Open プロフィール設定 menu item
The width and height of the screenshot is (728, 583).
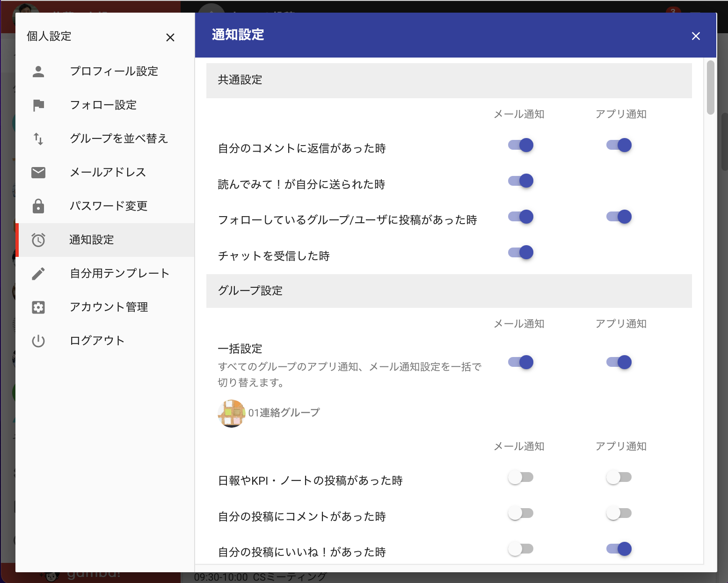[x=105, y=72]
